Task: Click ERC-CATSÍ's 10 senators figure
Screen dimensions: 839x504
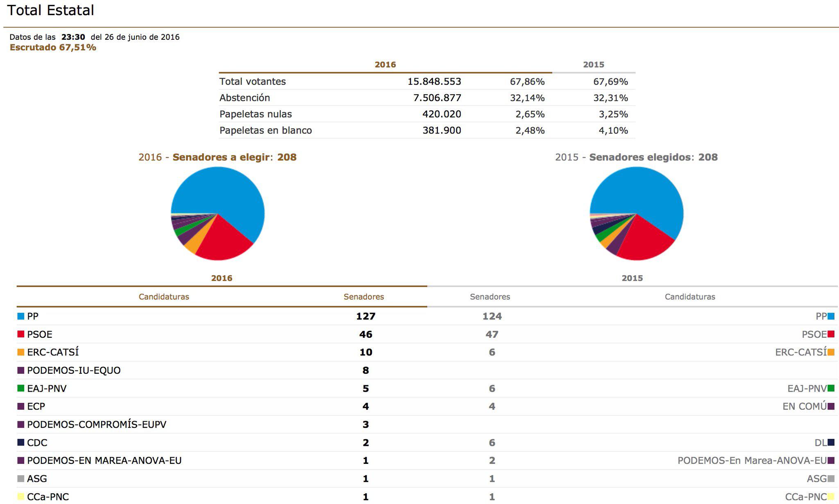Action: [366, 352]
